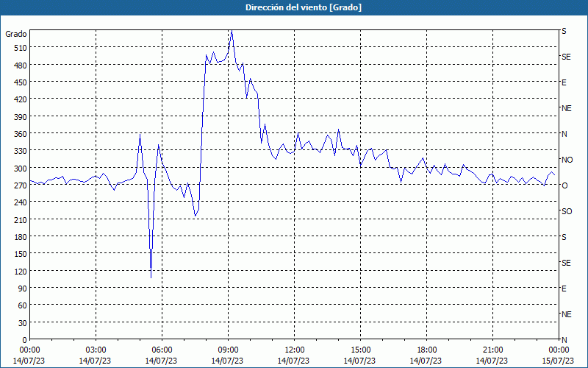Click the 21:00 time label on the x-axis
This screenshot has height=368, width=588.
point(492,350)
